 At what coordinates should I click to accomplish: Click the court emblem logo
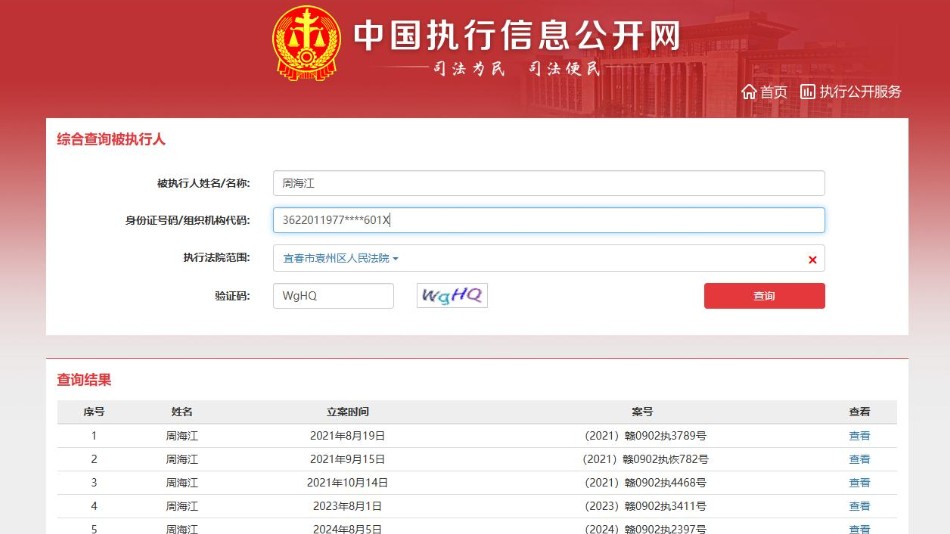tap(306, 43)
